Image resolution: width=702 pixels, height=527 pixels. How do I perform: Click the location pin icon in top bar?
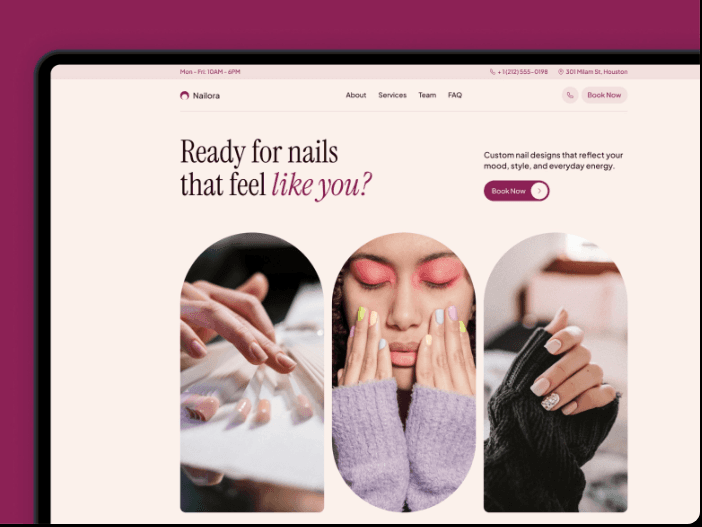click(561, 72)
